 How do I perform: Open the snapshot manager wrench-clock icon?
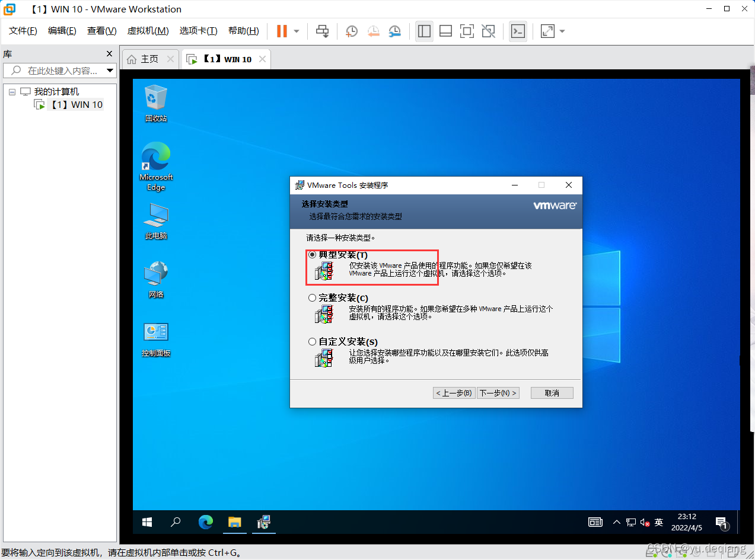click(394, 31)
